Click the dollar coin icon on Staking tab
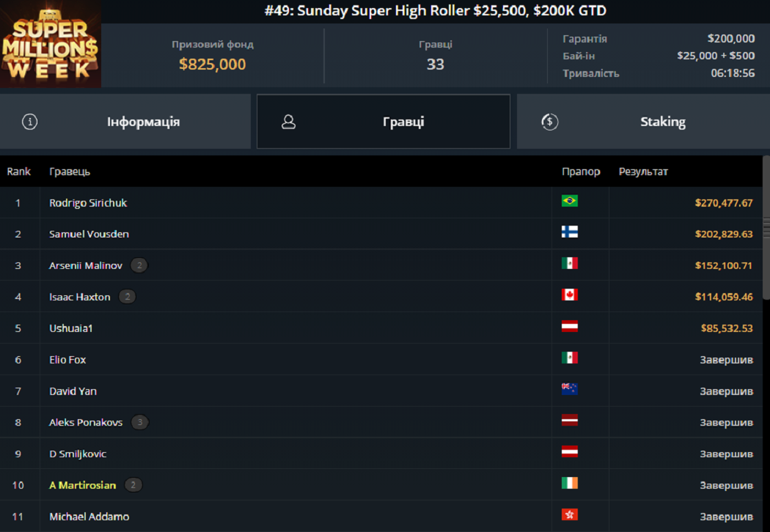 coord(549,122)
